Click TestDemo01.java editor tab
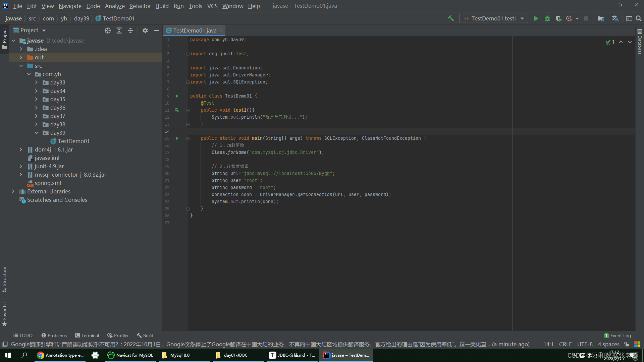The width and height of the screenshot is (644, 362). click(195, 30)
